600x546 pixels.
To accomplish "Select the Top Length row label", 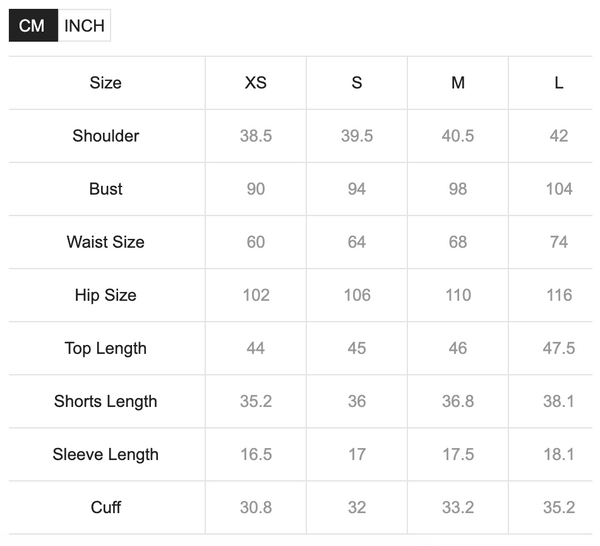I will click(106, 348).
